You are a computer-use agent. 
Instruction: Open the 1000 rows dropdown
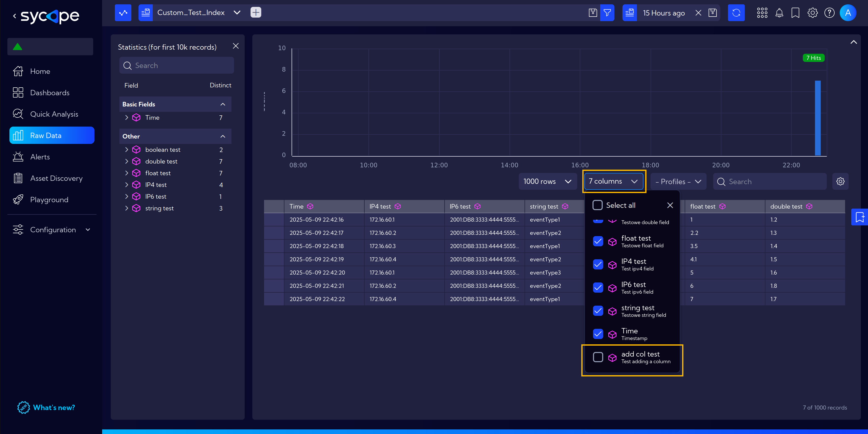[547, 181]
